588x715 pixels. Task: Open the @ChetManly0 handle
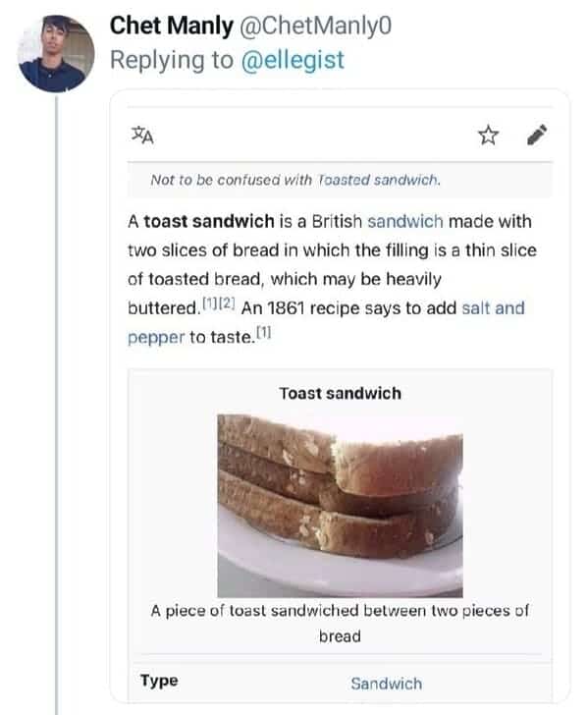pyautogui.click(x=315, y=26)
